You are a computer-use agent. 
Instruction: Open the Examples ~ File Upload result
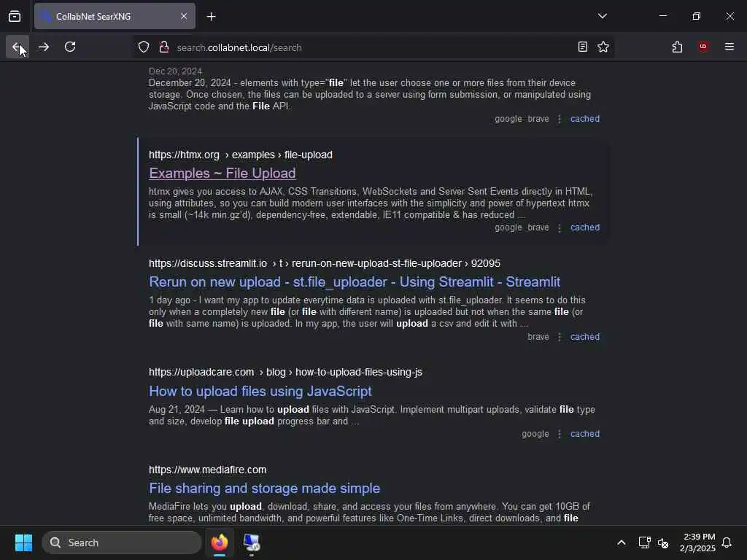(x=222, y=174)
